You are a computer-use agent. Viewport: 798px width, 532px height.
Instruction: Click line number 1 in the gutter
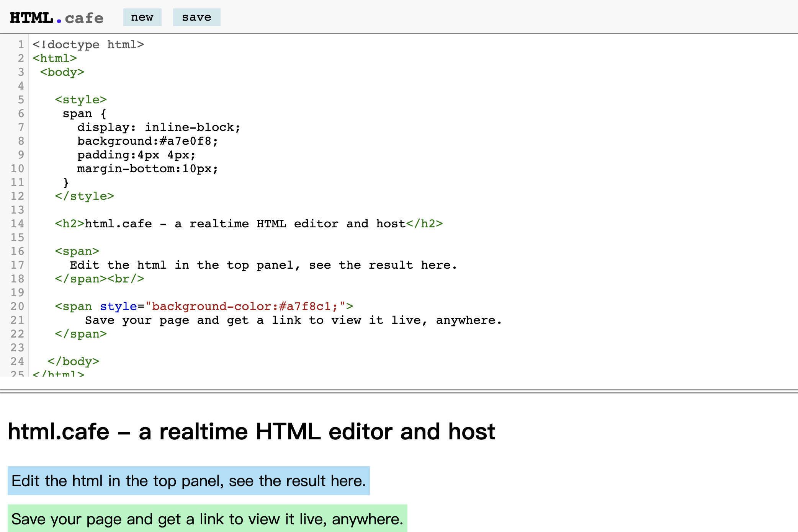coord(20,44)
